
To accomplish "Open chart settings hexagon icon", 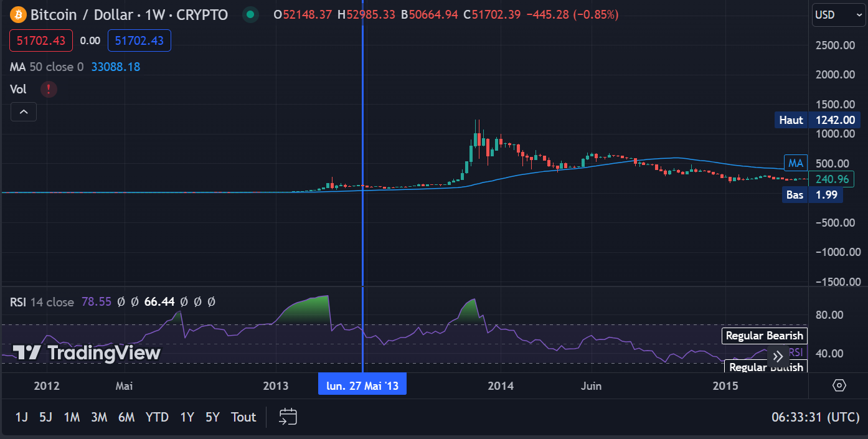I will [839, 385].
